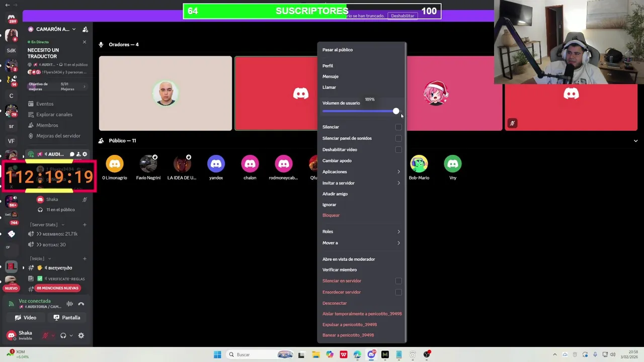Check Deshabilitar vídeo checkbox
Screen dimensions: 644x362
coord(398,149)
